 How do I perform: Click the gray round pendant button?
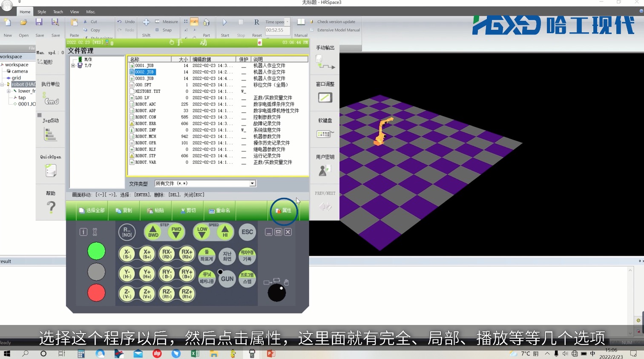(96, 272)
